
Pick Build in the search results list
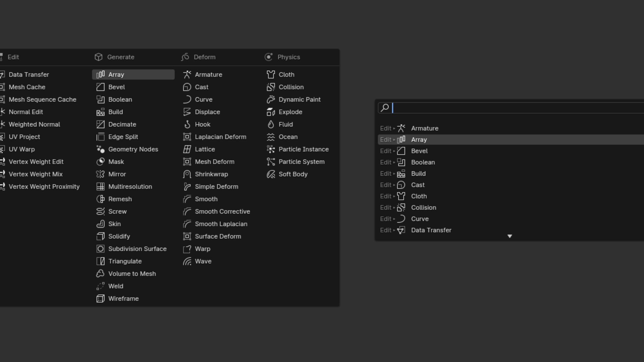511,174
